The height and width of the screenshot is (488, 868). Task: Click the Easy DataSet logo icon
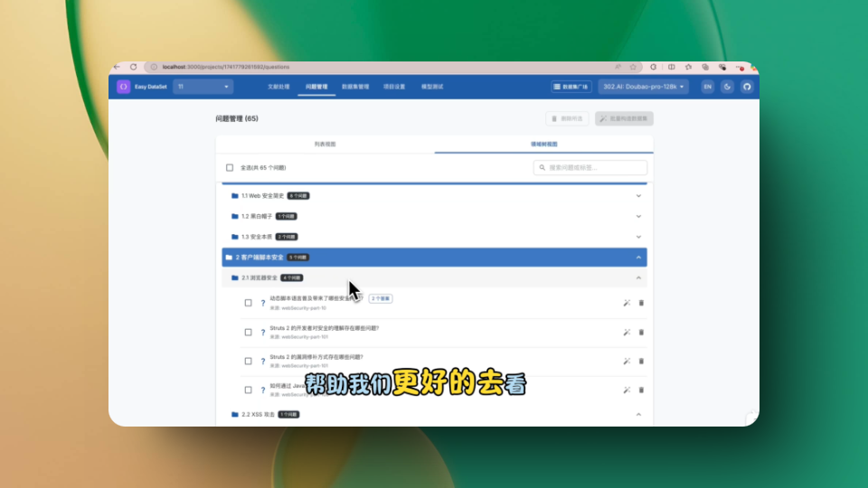[x=124, y=87]
